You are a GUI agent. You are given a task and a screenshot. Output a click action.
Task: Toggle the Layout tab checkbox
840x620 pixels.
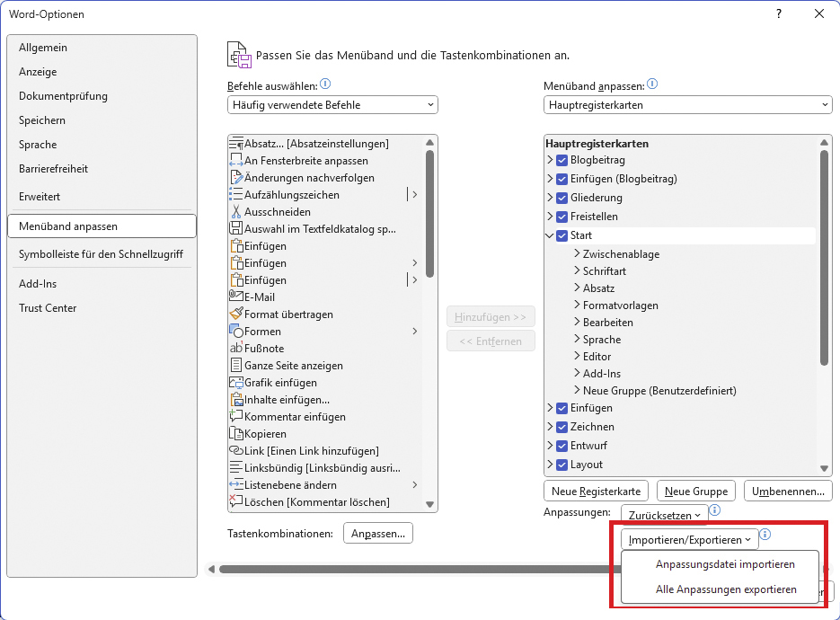tap(562, 465)
